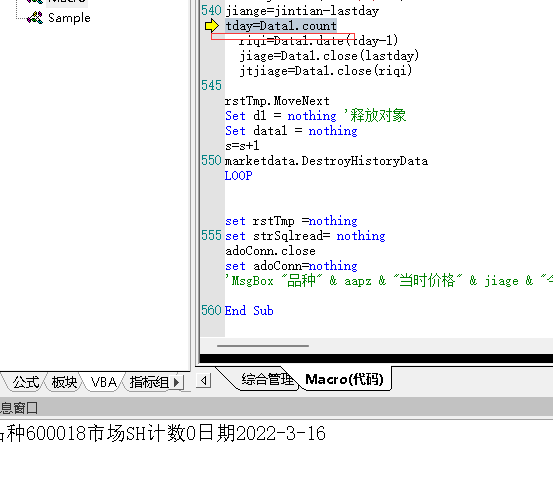Image resolution: width=553 pixels, height=477 pixels.
Task: Click the code editor horizontal scrollbar thumb
Action: (x=263, y=346)
